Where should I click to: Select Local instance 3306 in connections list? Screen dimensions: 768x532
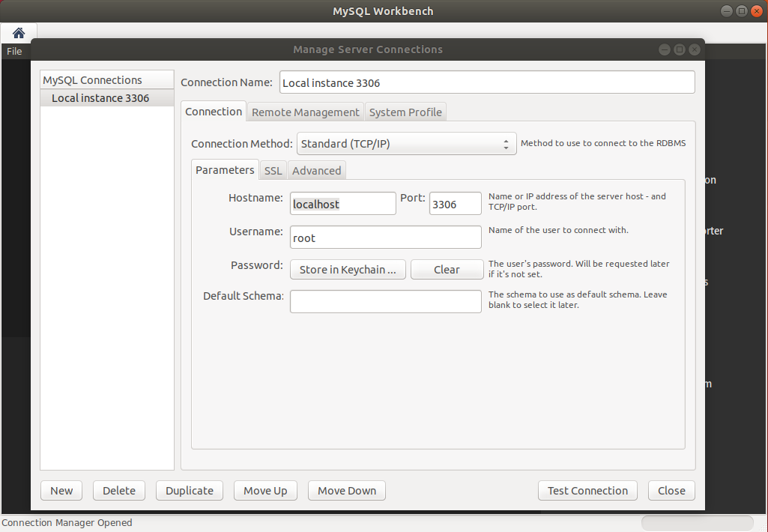point(100,98)
